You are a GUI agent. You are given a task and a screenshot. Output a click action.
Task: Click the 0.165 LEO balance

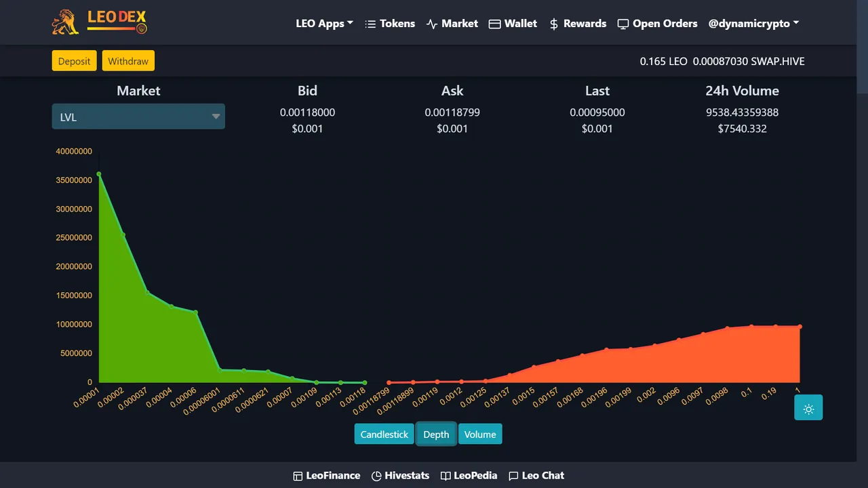click(663, 61)
